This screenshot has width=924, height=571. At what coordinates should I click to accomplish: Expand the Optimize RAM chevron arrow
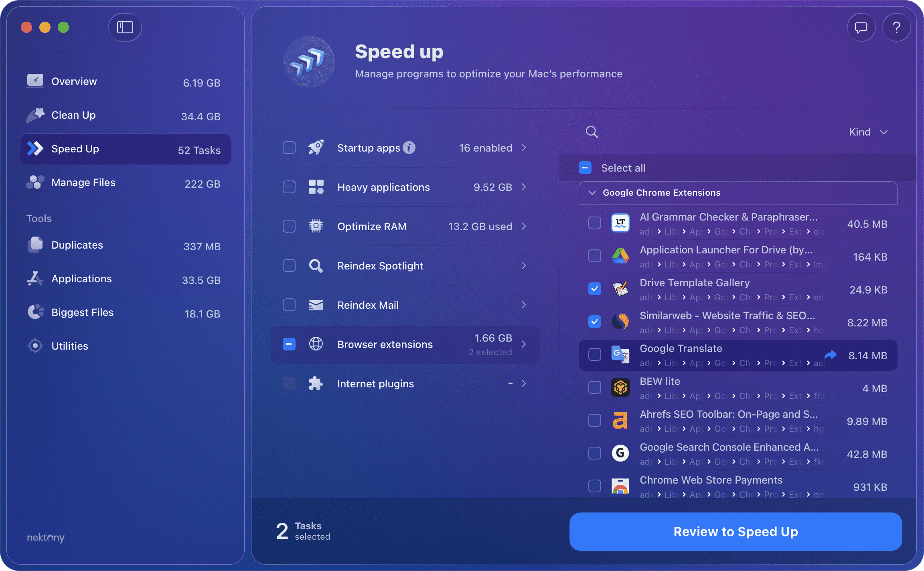pos(524,226)
